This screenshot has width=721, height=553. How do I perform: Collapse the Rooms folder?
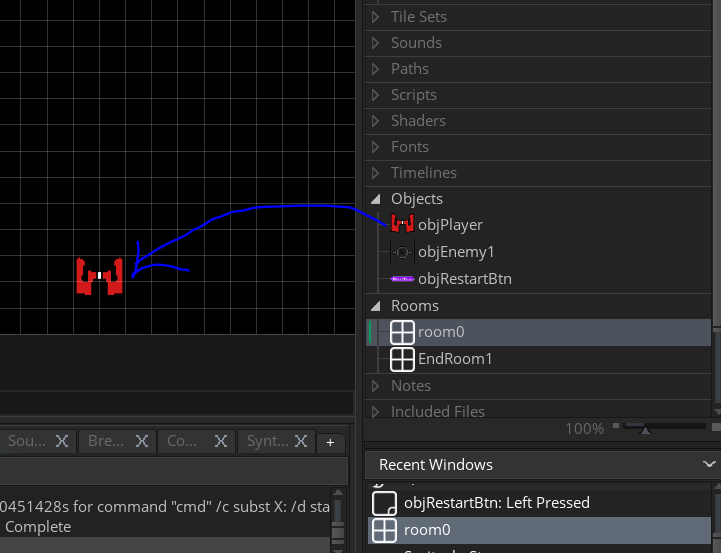pyautogui.click(x=376, y=306)
